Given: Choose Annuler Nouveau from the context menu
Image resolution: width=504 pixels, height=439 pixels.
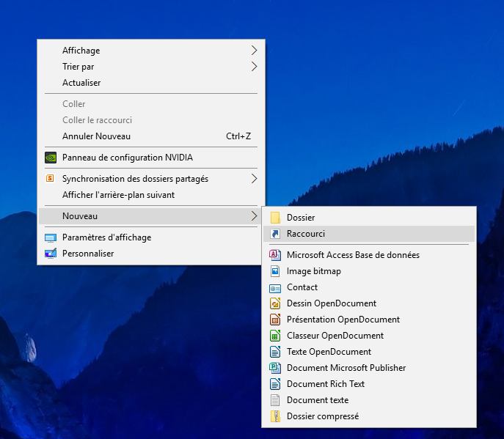Looking at the screenshot, I should [96, 136].
